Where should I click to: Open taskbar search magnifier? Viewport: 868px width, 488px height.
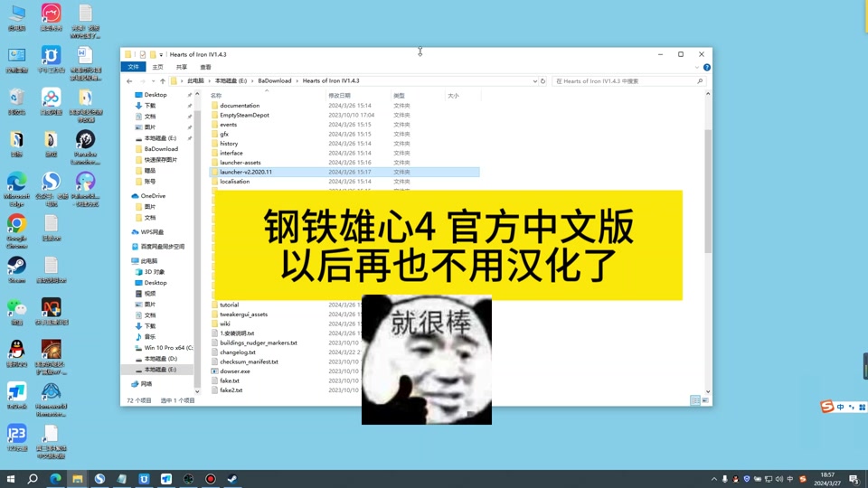coord(33,479)
